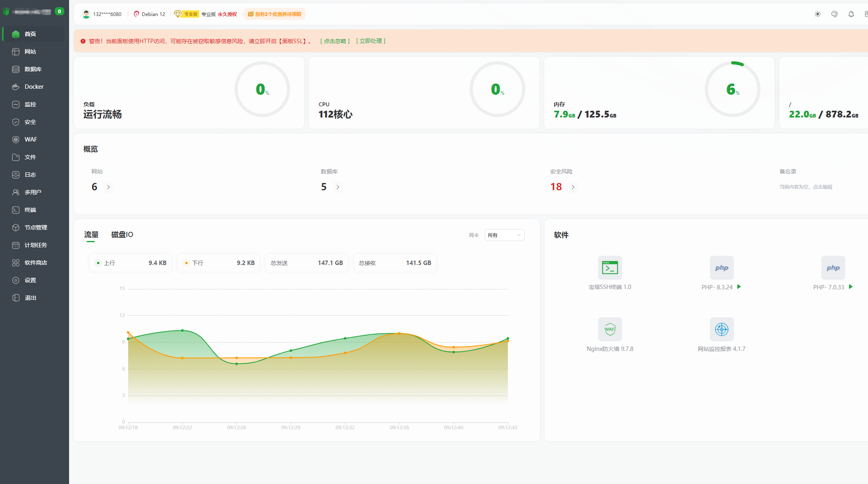
Task: Click the 多用户 users icon
Action: 16,192
